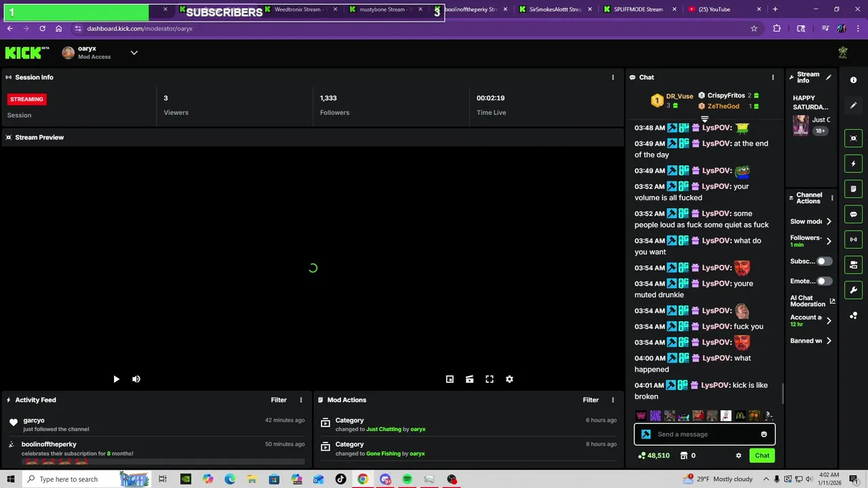Open stream preview player settings gear
The image size is (868, 488).
click(x=509, y=380)
